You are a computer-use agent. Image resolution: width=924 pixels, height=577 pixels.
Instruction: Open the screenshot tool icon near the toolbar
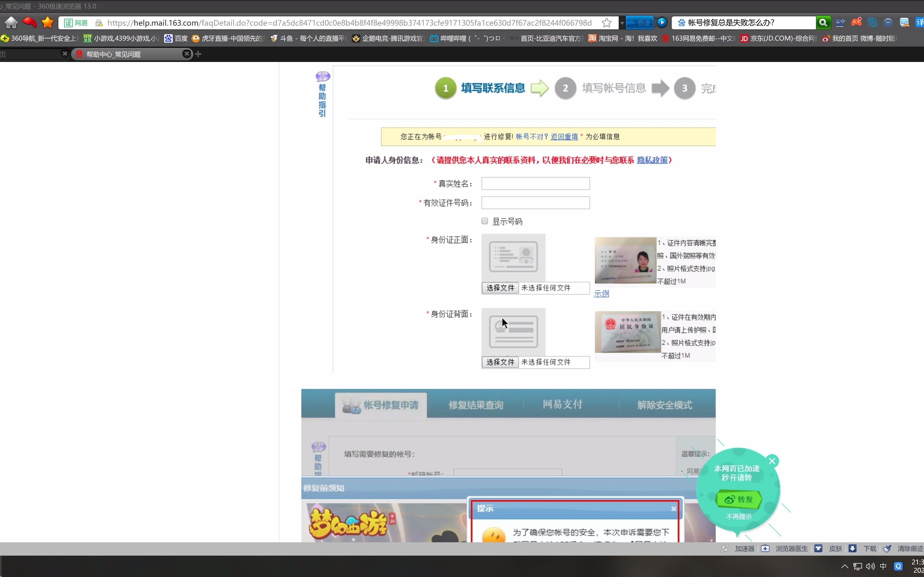(x=904, y=22)
